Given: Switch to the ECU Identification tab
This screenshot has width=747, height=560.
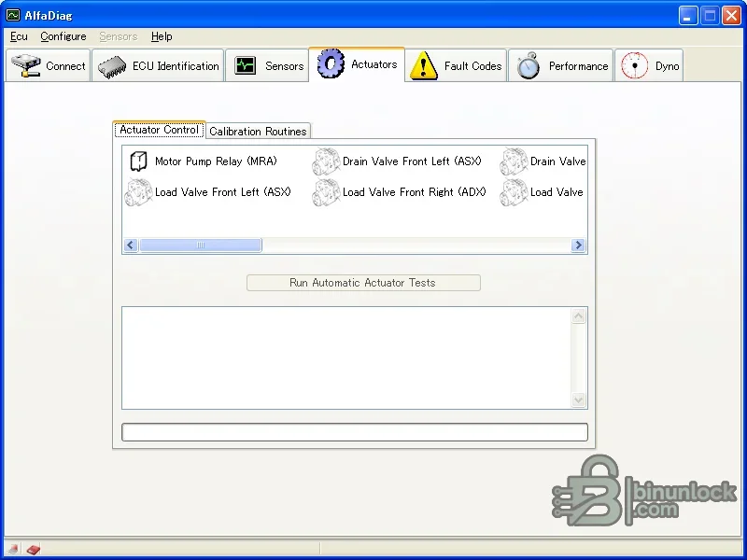Looking at the screenshot, I should [158, 65].
